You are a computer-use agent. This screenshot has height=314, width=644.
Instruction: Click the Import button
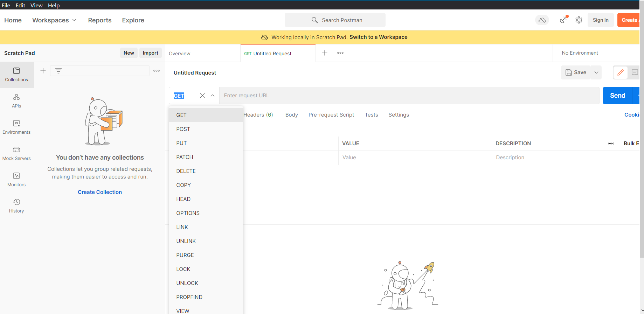pos(151,53)
